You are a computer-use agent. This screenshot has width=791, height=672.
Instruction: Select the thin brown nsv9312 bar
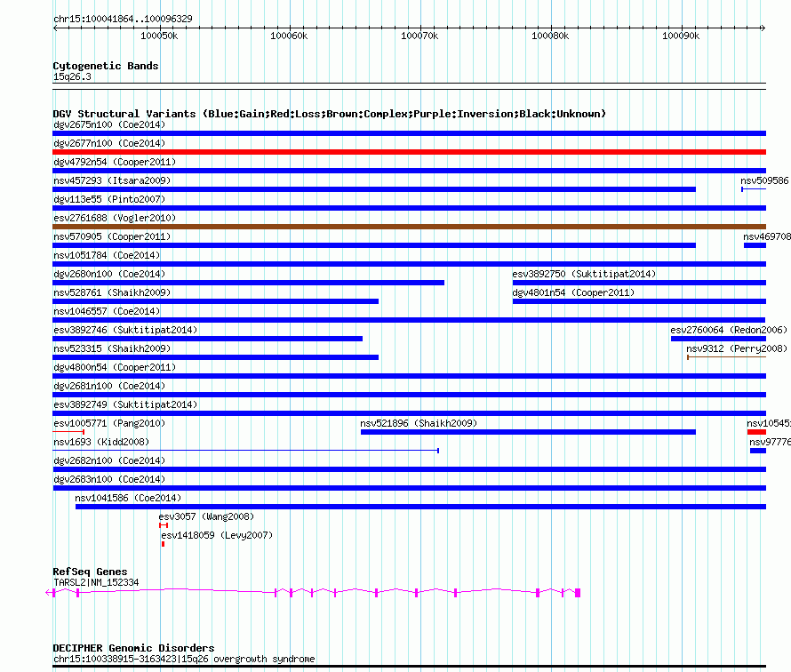pyautogui.click(x=726, y=357)
